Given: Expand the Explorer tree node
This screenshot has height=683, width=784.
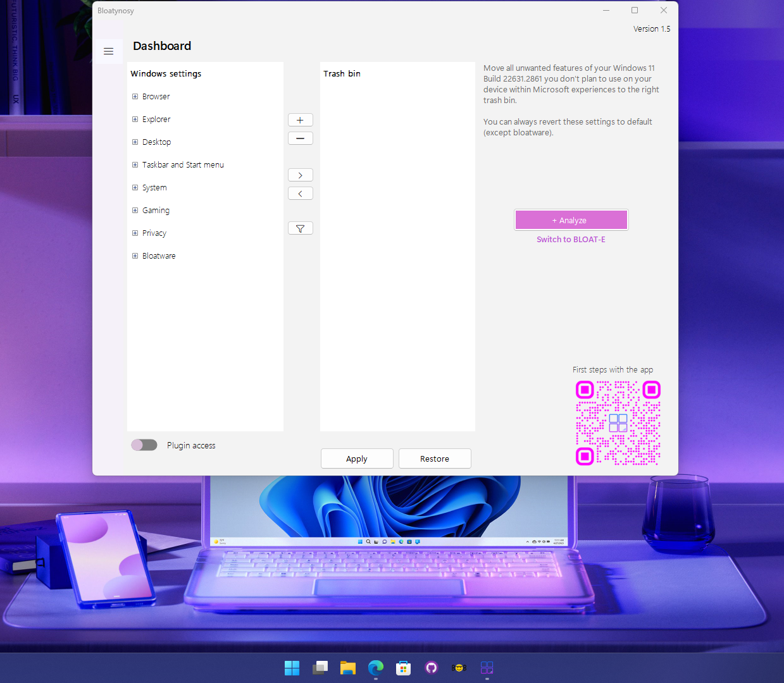Looking at the screenshot, I should [135, 120].
